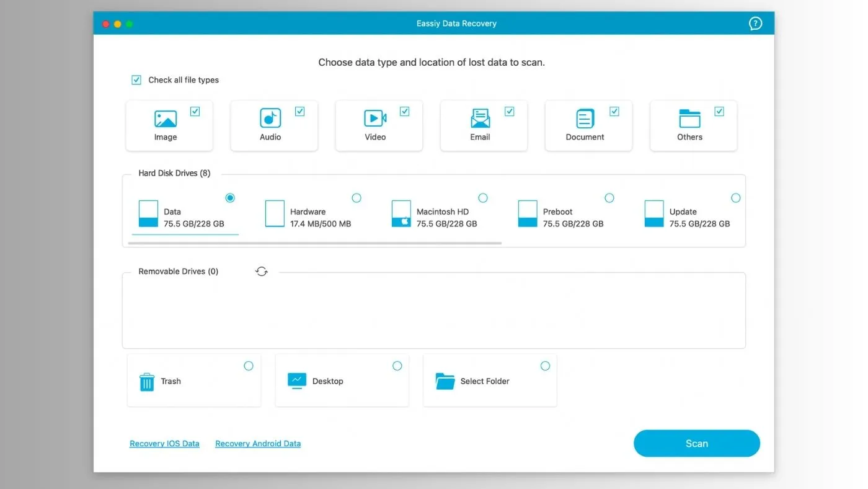Open Recovery Android Data link
The width and height of the screenshot is (868, 489).
tap(258, 444)
